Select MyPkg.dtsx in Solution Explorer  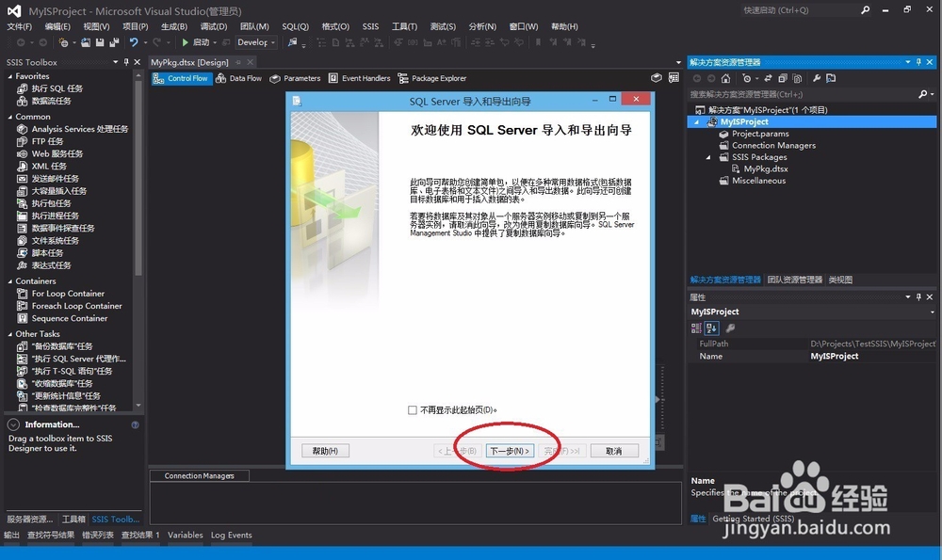point(765,168)
